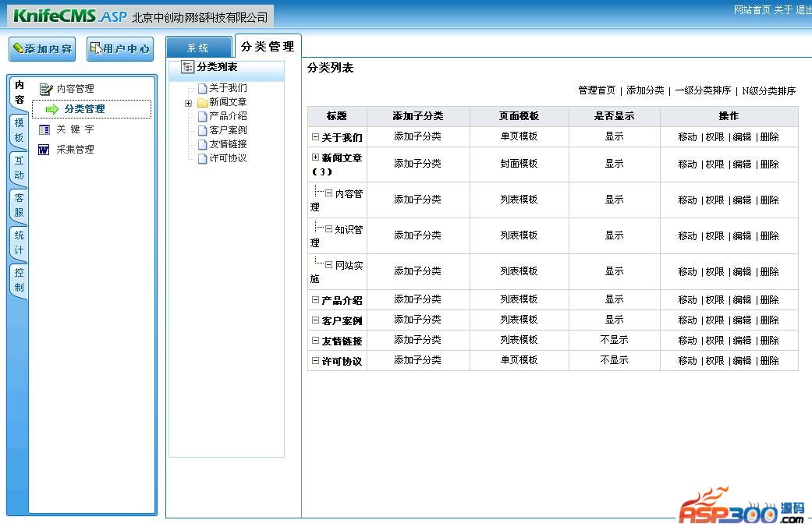This screenshot has width=812, height=527.
Task: Collapse the box beside 关于我们 table row
Action: click(x=315, y=137)
